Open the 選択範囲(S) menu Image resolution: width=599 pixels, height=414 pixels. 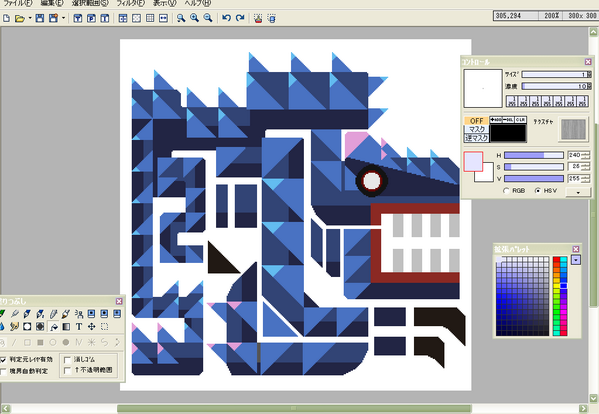click(x=90, y=3)
